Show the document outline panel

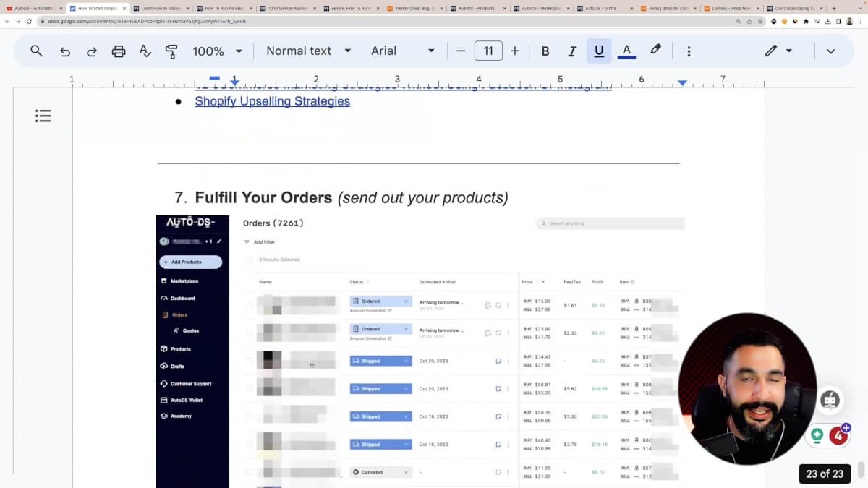43,116
